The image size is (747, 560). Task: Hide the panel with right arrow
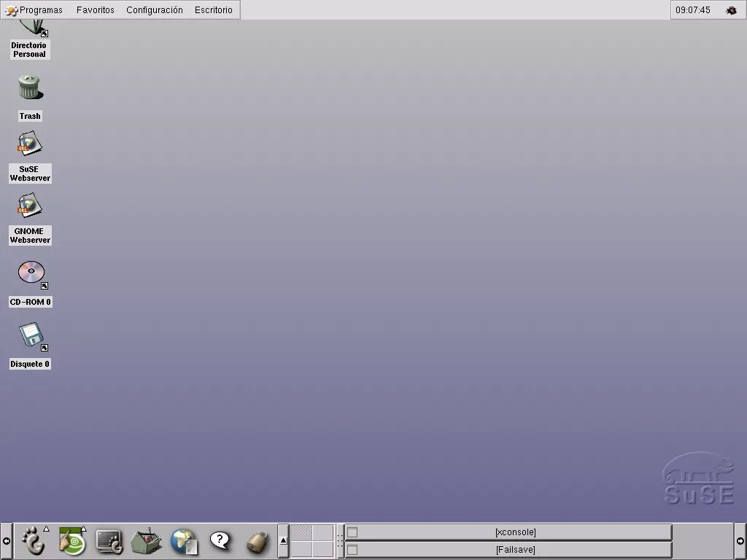(740, 541)
